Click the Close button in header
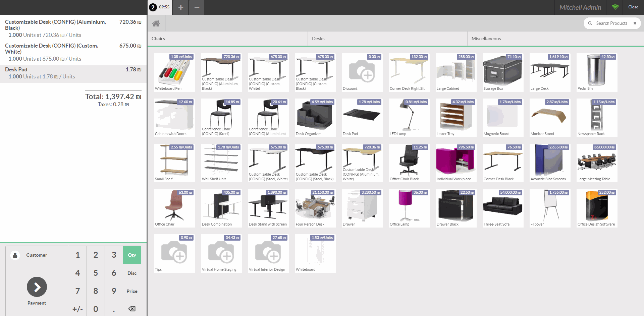Viewport: 644px width, 316px height. click(x=633, y=7)
